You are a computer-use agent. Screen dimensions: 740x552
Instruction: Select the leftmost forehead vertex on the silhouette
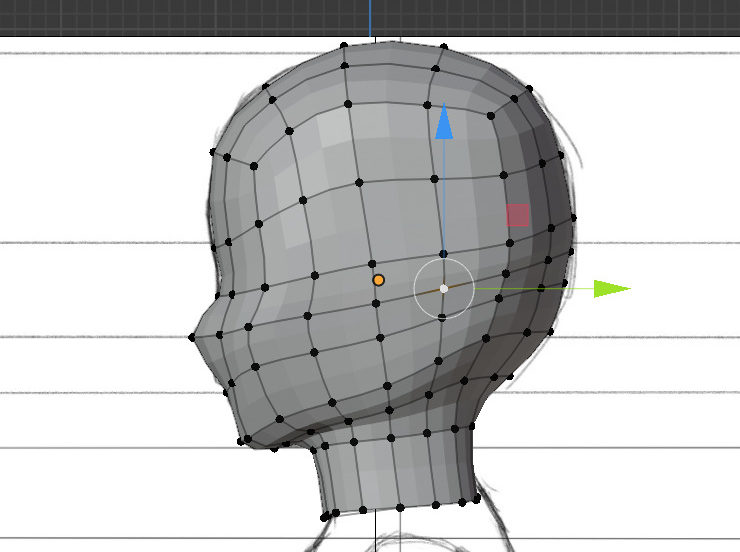[x=212, y=153]
